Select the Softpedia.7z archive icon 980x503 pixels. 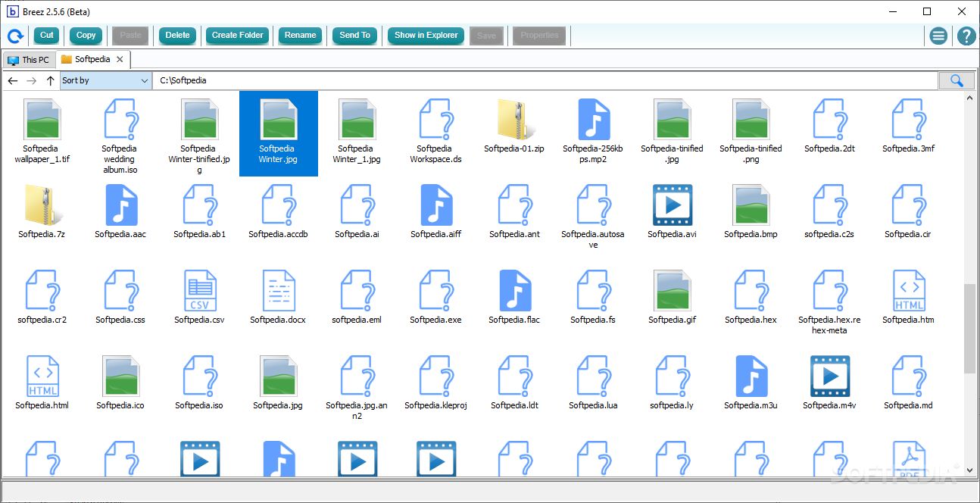coord(42,205)
